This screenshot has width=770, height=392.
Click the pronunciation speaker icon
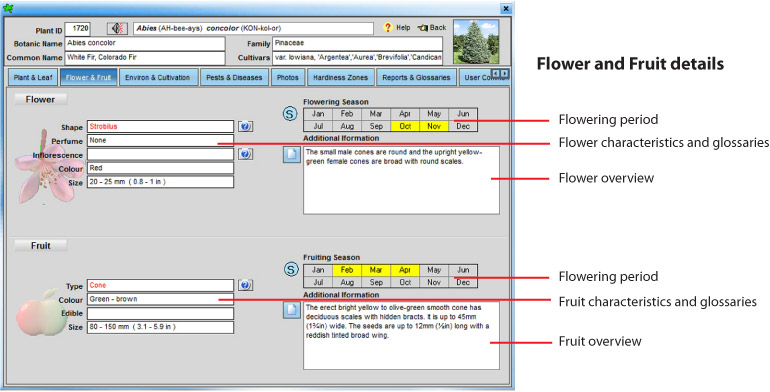click(x=117, y=28)
